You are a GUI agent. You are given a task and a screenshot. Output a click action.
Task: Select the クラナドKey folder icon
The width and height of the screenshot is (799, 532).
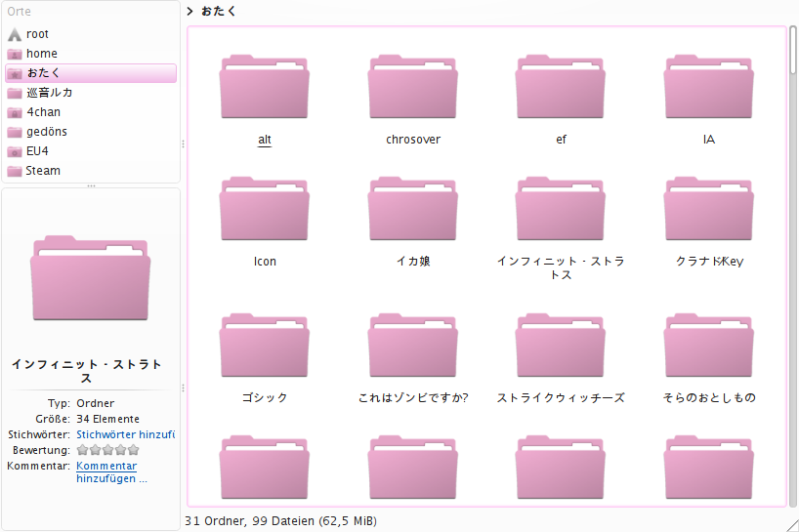point(709,209)
